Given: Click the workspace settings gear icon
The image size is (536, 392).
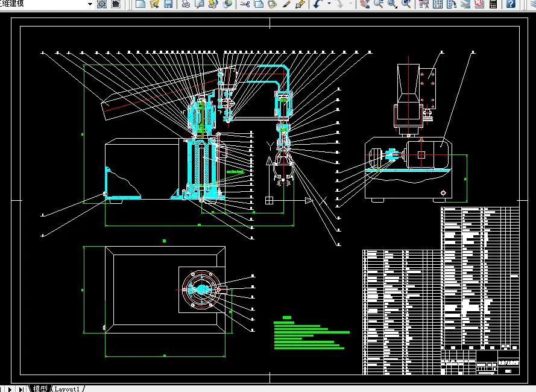Looking at the screenshot, I should point(102,4).
